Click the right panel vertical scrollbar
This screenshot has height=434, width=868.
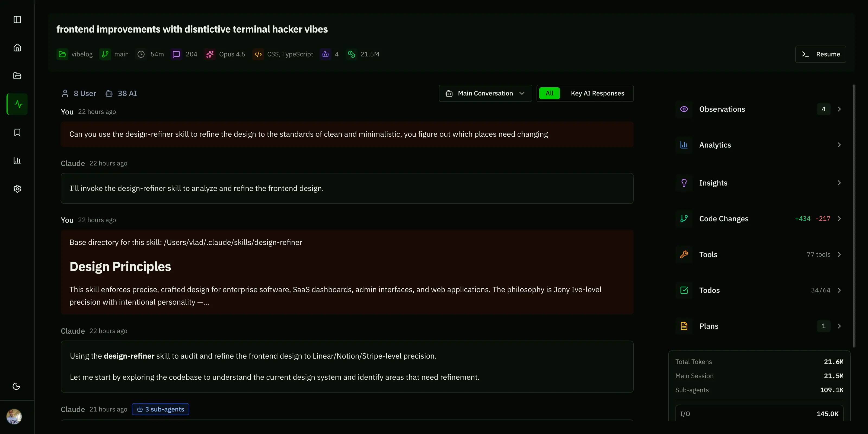[x=854, y=216]
